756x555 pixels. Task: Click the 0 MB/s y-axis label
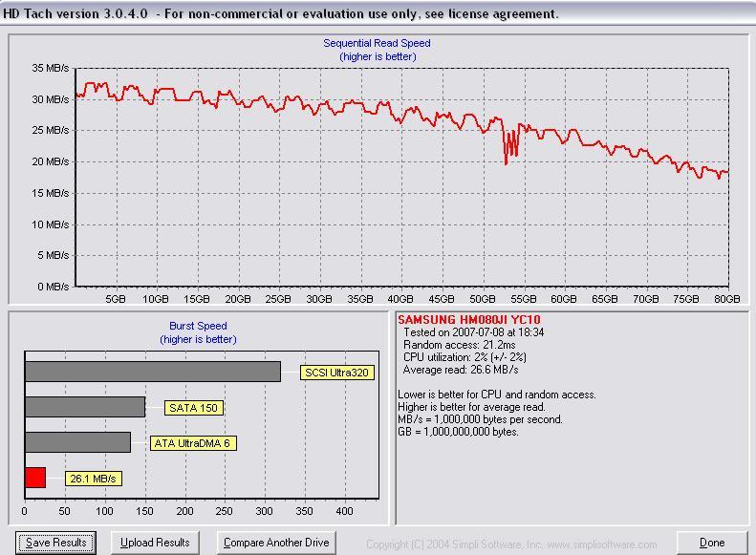pyautogui.click(x=54, y=287)
